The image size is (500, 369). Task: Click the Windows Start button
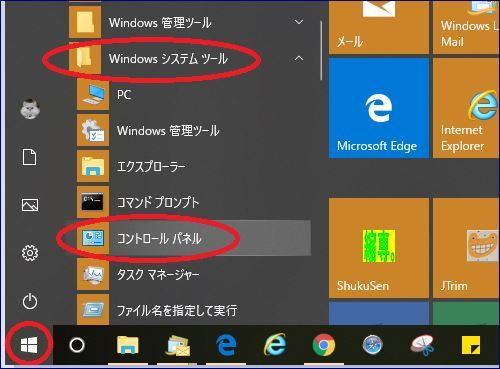pyautogui.click(x=29, y=345)
